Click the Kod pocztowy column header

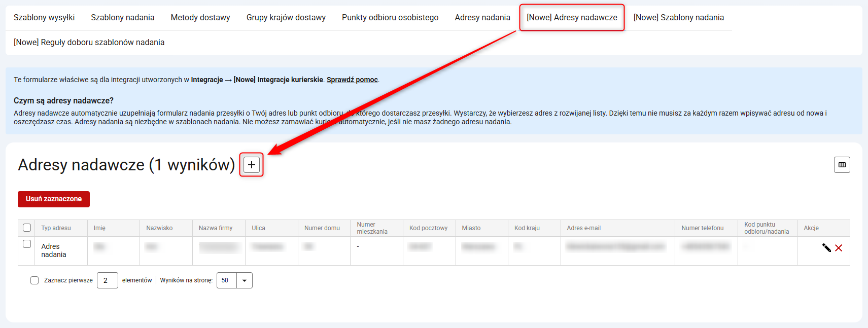tap(428, 228)
